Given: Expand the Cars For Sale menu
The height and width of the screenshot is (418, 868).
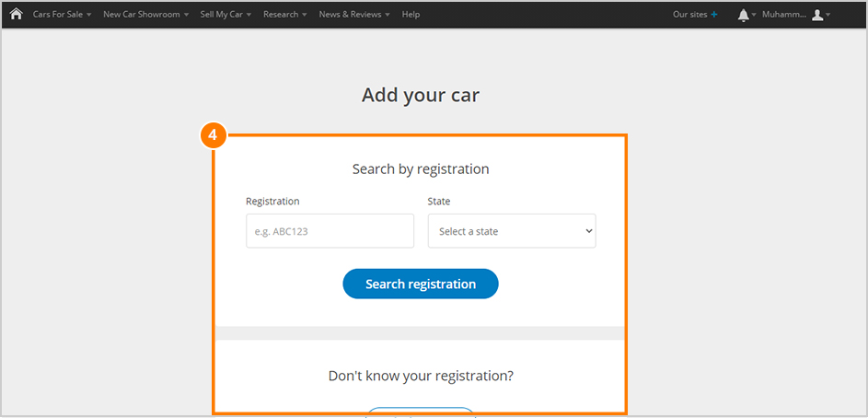Looking at the screenshot, I should 62,15.
